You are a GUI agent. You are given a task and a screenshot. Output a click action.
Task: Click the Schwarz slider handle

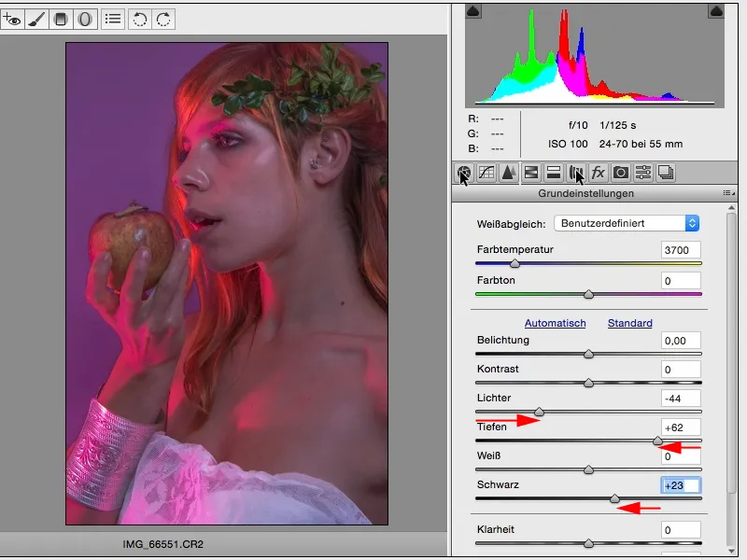pos(614,499)
